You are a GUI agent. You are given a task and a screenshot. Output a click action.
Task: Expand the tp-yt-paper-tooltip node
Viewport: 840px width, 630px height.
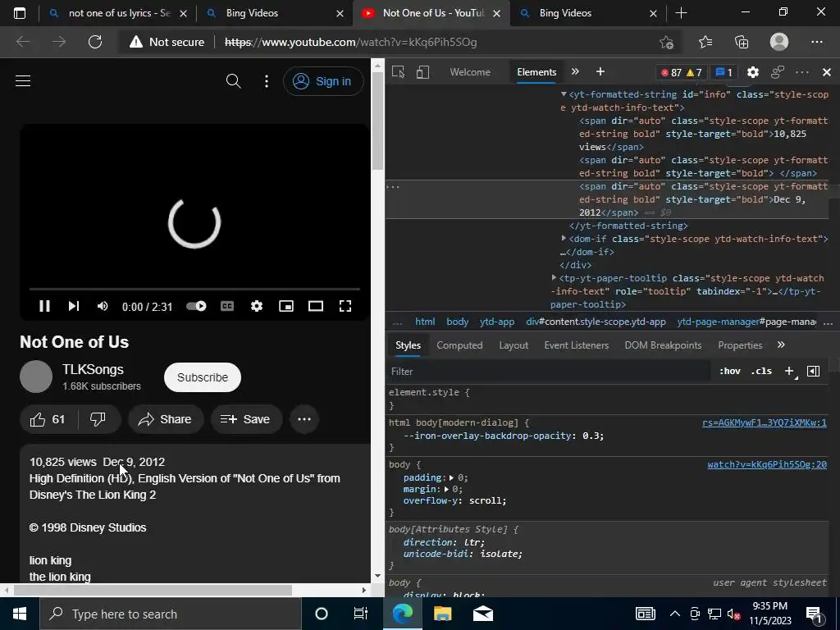[554, 278]
